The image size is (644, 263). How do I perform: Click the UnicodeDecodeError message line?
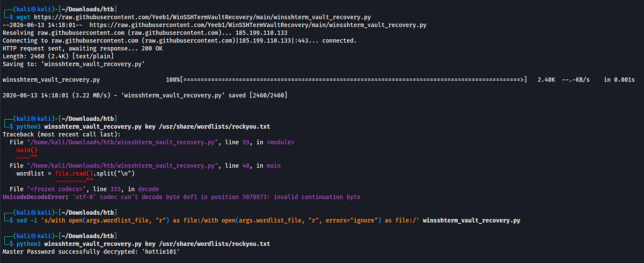pyautogui.click(x=181, y=197)
